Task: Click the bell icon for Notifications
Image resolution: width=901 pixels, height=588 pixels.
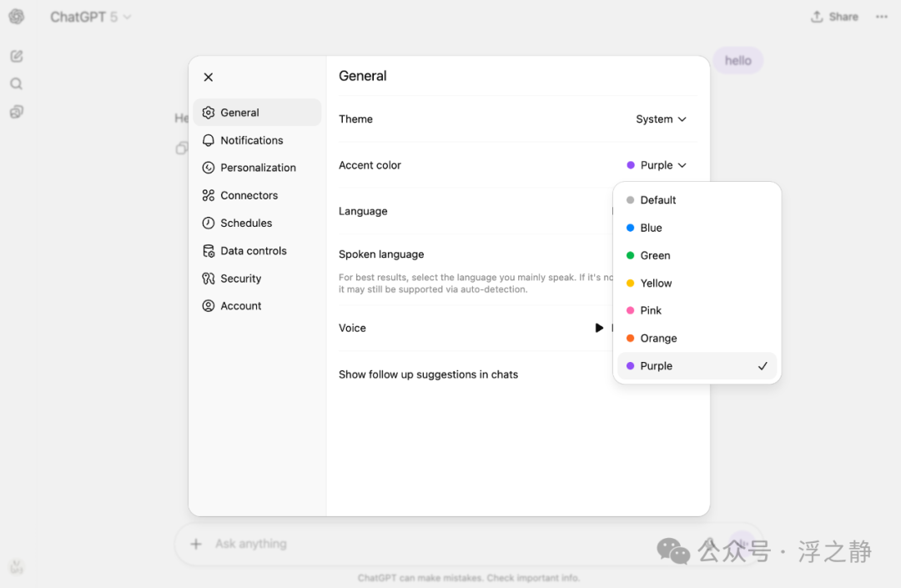Action: tap(209, 140)
